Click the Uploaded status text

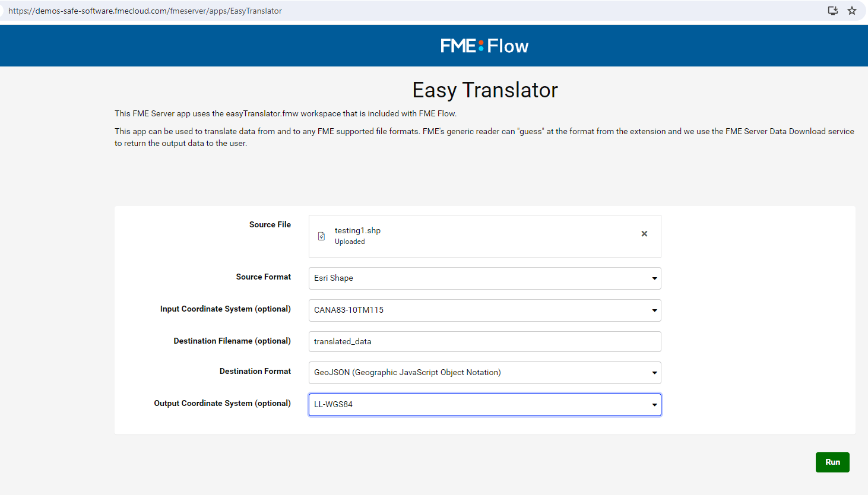350,242
